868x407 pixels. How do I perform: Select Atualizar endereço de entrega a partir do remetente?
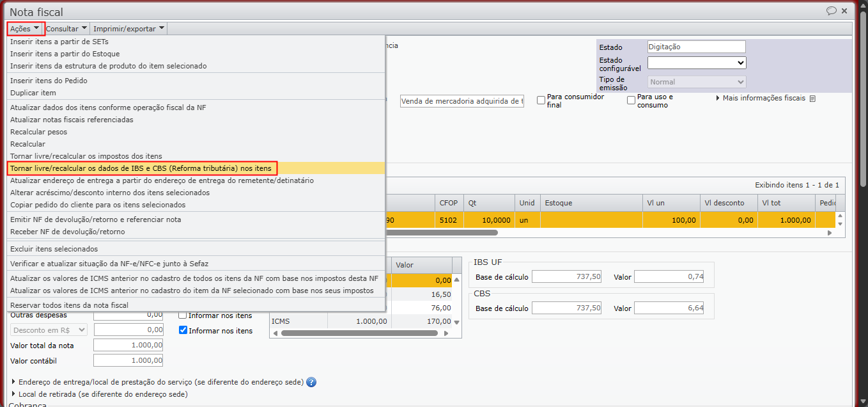[x=196, y=180]
